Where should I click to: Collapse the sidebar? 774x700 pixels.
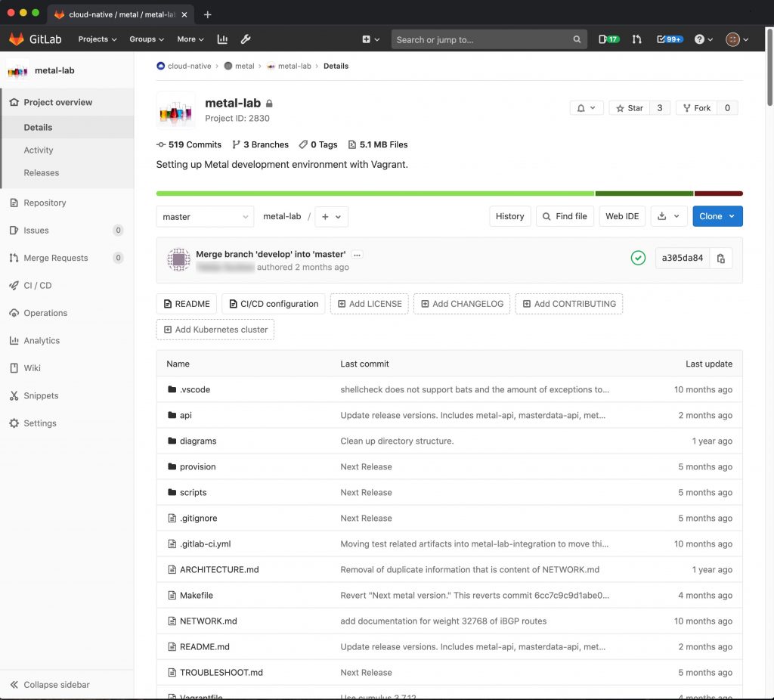[67, 684]
